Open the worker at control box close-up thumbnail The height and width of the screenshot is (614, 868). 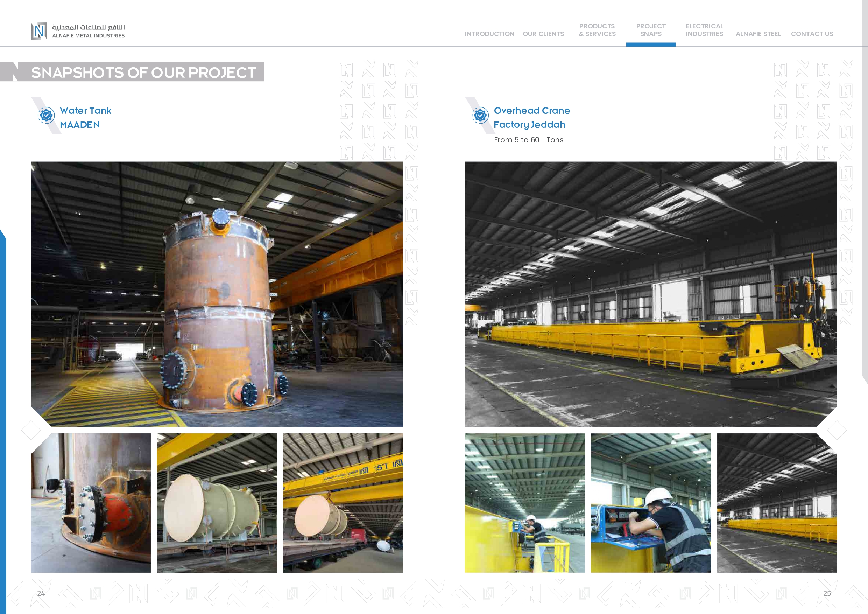(650, 502)
